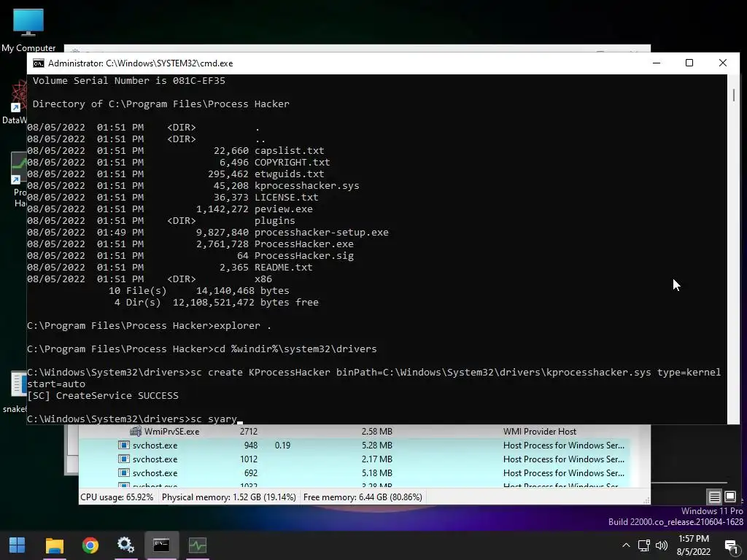Viewport: 747px width, 560px height.
Task: Click capslist.txt in the directory listing
Action: [x=289, y=150]
